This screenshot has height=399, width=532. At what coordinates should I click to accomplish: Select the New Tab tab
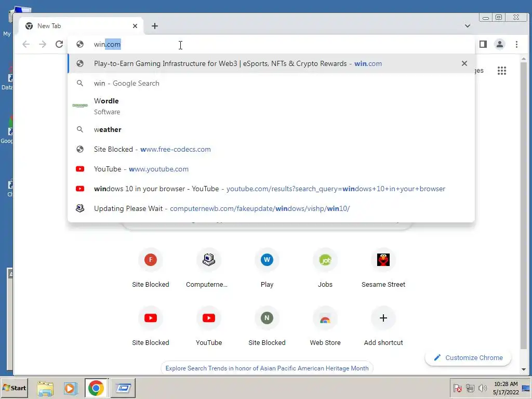tap(81, 26)
